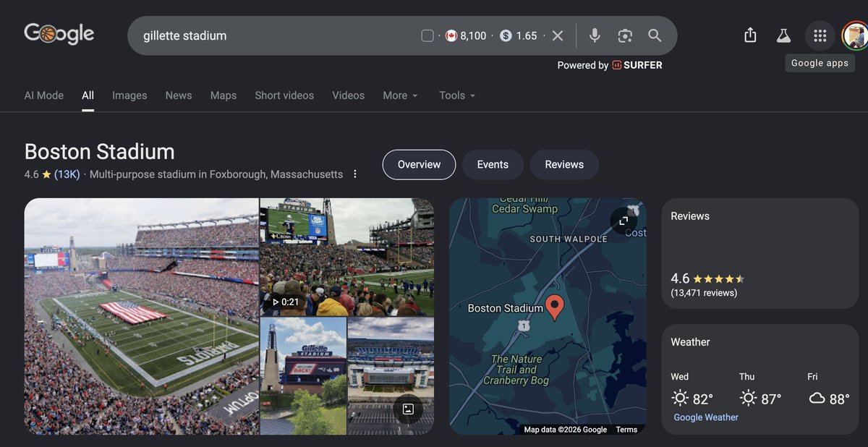
Task: Open the map Terms link
Action: (626, 430)
